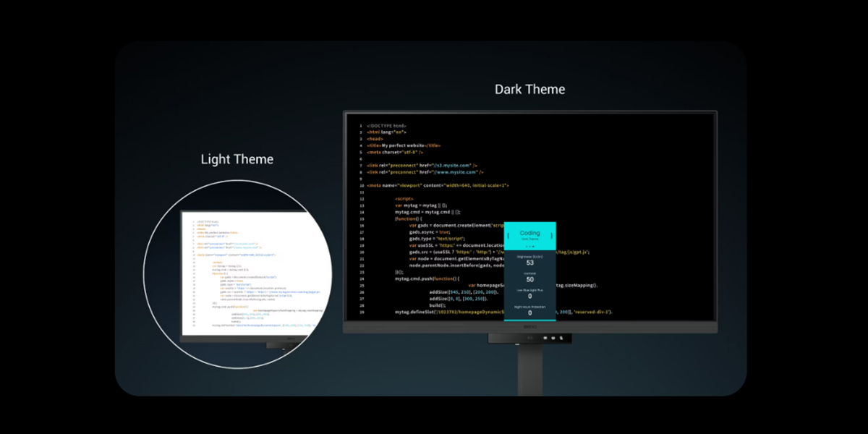The height and width of the screenshot is (434, 868).
Task: Select the Night Hours Protection value
Action: click(529, 312)
